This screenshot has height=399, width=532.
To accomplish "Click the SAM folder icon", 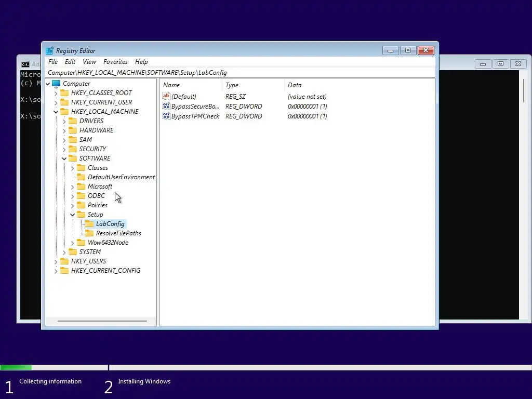I will coord(73,139).
